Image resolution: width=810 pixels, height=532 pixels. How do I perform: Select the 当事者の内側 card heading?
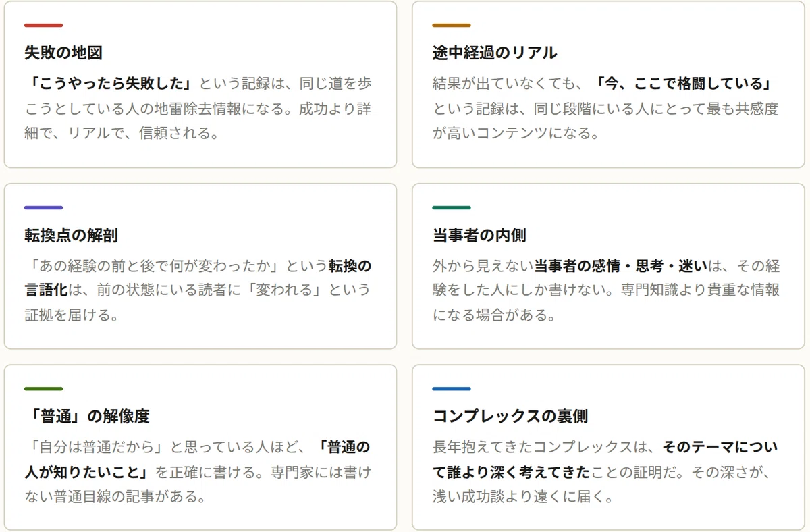(x=479, y=235)
